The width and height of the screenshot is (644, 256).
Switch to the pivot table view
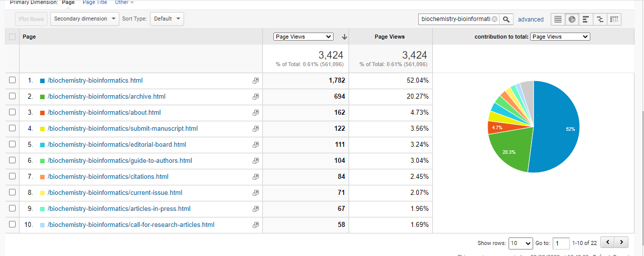614,20
